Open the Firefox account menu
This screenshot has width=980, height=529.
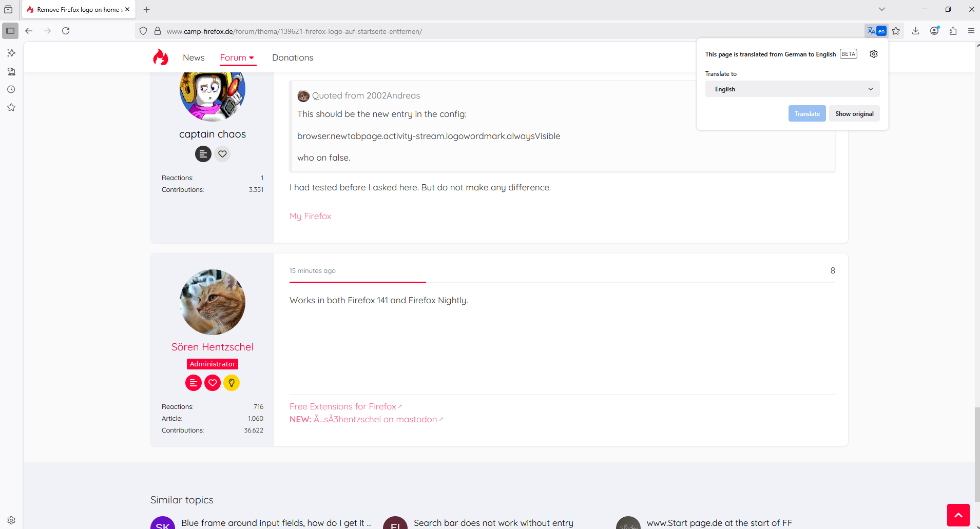(934, 31)
